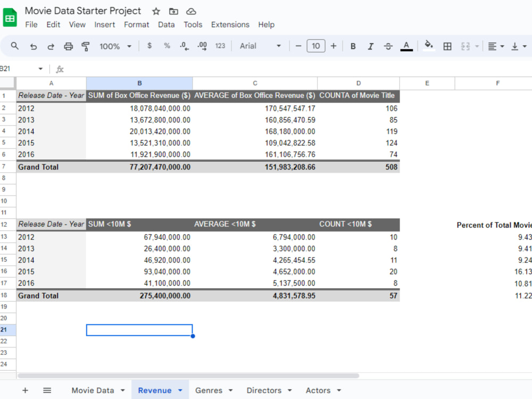
Task: Open Directors tab options arrow
Action: click(x=290, y=390)
